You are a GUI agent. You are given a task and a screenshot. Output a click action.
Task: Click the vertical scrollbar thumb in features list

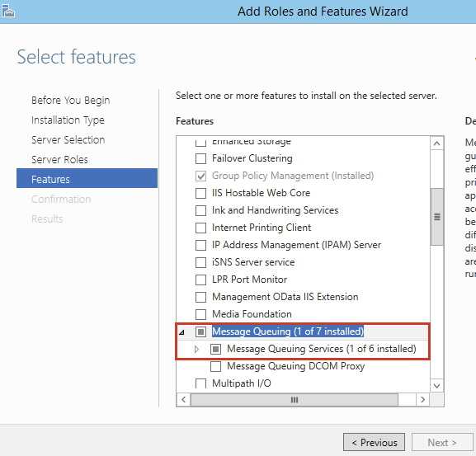point(437,217)
